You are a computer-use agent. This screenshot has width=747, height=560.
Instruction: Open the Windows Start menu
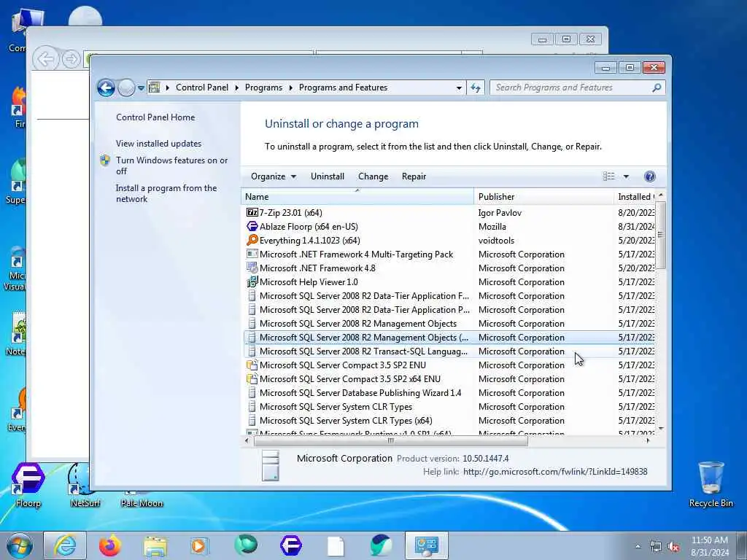[x=20, y=545]
